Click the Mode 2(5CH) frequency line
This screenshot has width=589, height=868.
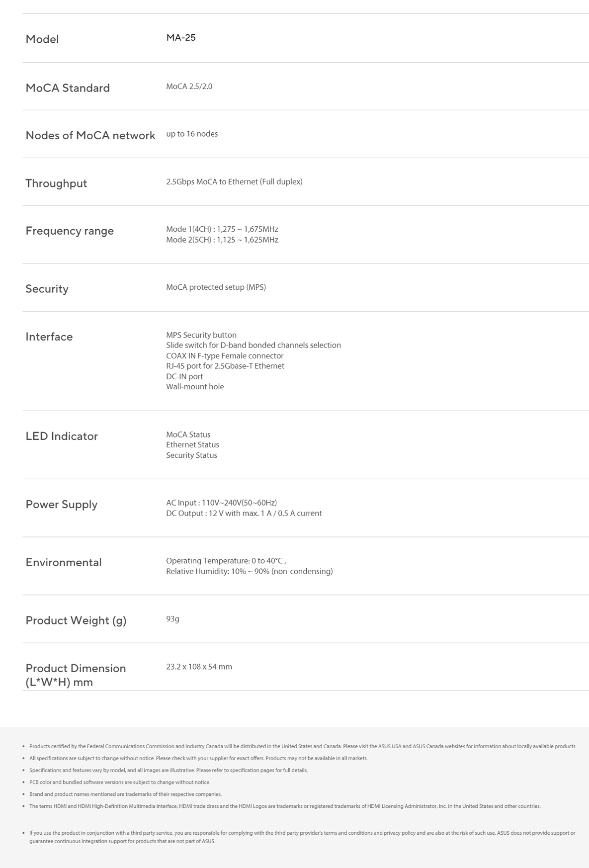222,240
